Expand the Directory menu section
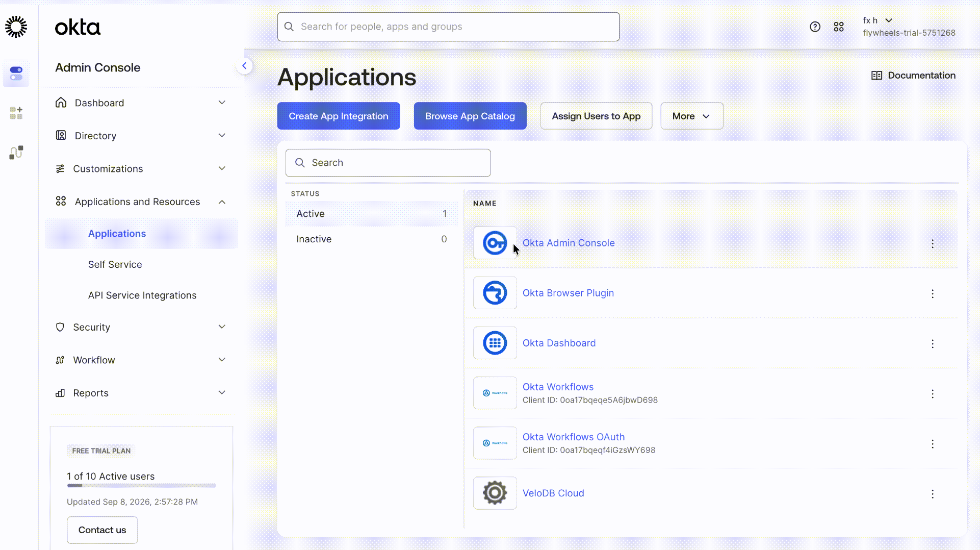 (222, 135)
